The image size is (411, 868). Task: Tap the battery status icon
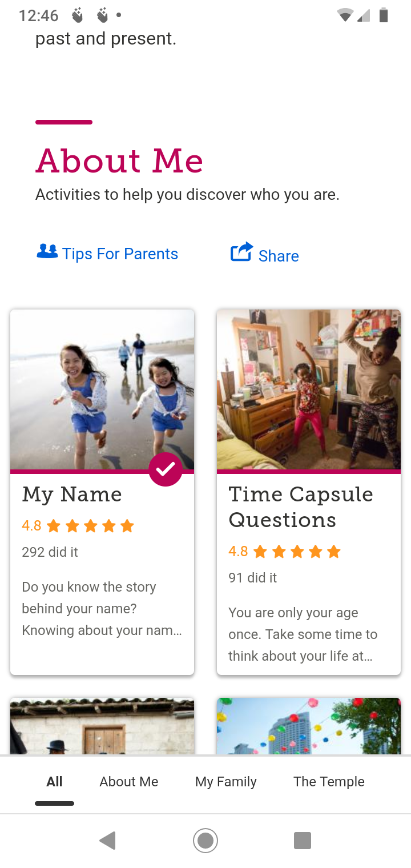click(x=384, y=15)
